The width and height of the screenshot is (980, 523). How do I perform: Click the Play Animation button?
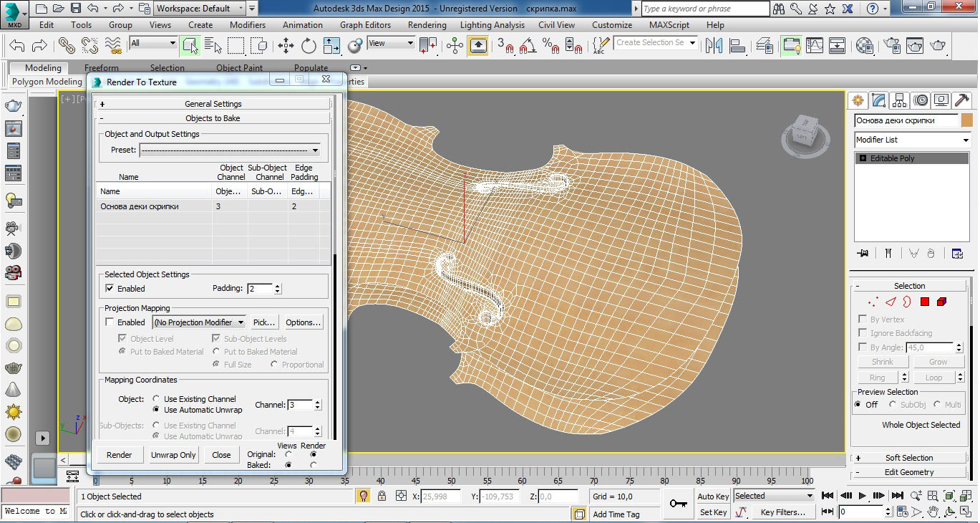click(x=863, y=495)
